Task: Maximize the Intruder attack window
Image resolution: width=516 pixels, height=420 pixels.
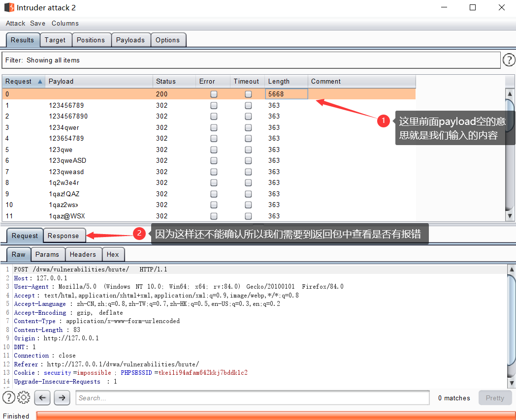Action: tap(473, 7)
